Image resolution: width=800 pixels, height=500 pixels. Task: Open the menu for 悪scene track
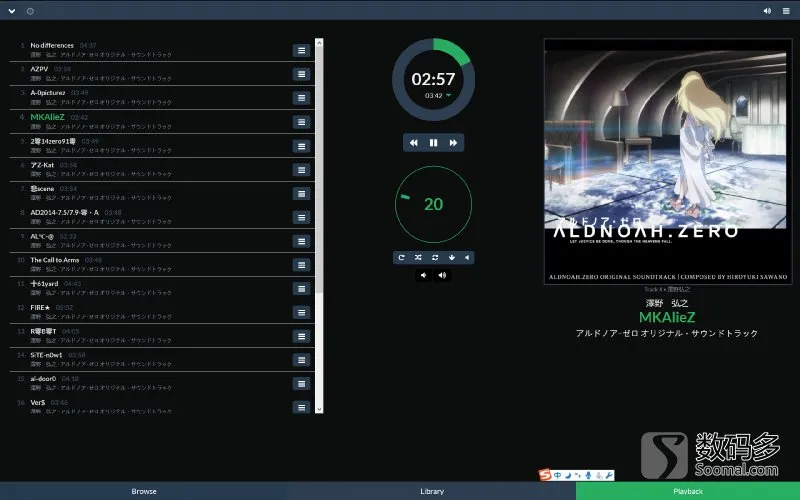[x=302, y=193]
